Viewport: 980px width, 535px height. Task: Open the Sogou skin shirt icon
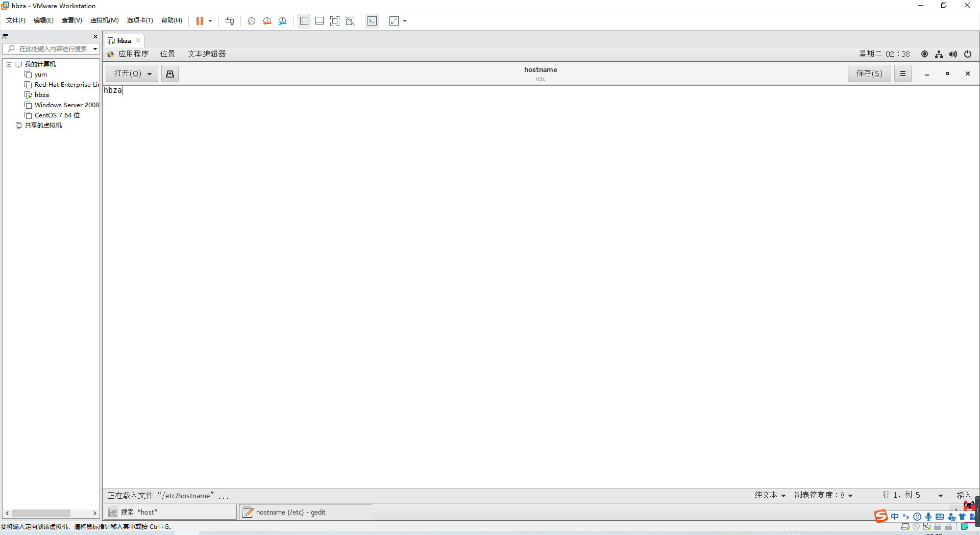[962, 517]
